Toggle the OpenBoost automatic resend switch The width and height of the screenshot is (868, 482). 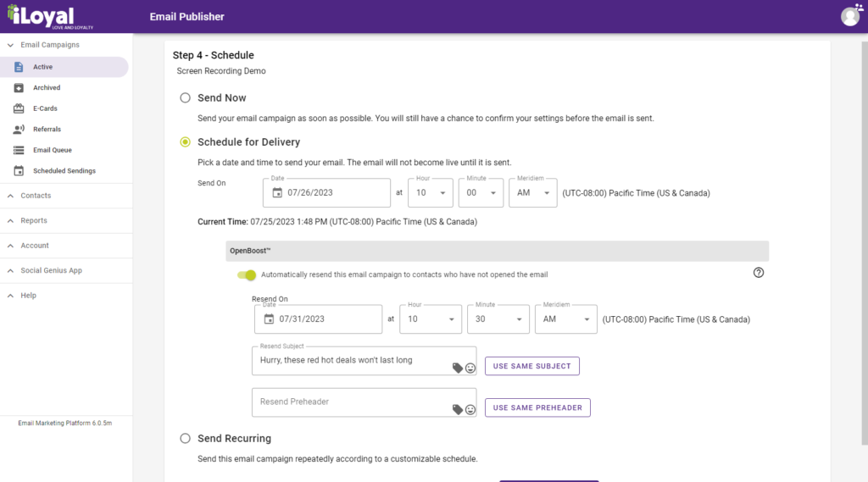pyautogui.click(x=247, y=275)
